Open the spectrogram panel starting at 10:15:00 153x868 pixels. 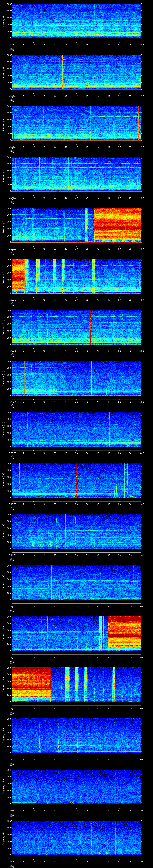pyautogui.click(x=76, y=736)
